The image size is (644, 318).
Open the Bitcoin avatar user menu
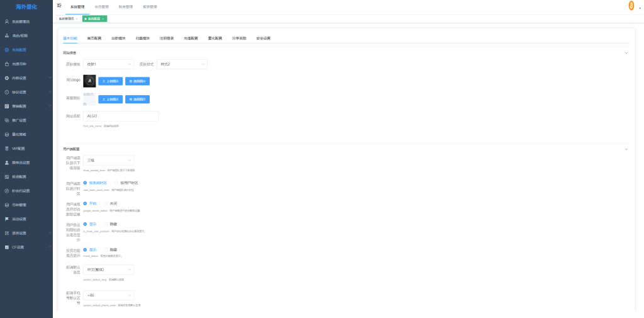(x=631, y=6)
